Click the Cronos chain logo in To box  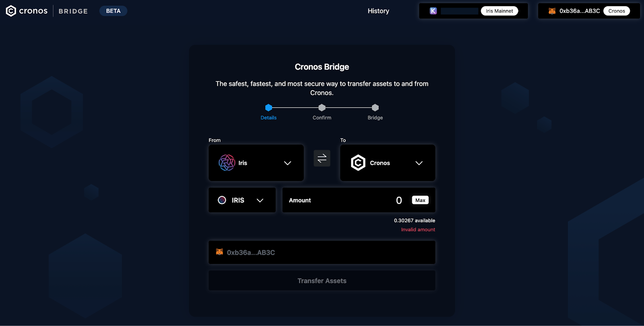point(358,163)
